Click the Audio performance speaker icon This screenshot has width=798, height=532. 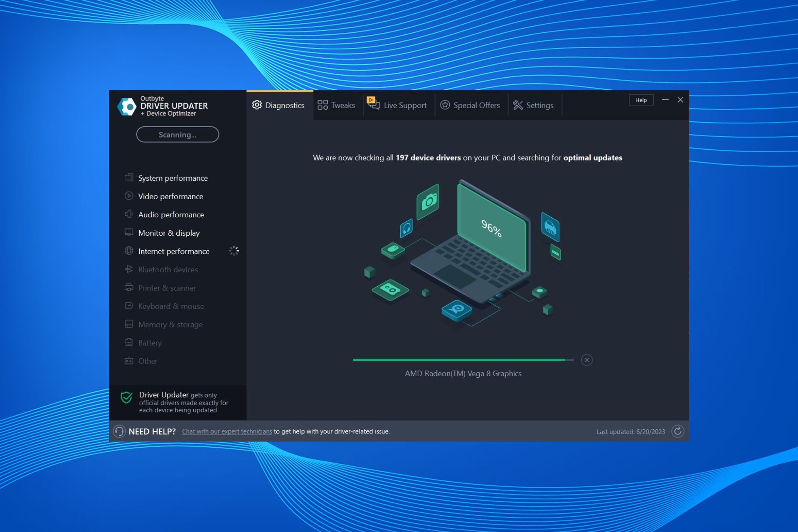click(x=129, y=214)
